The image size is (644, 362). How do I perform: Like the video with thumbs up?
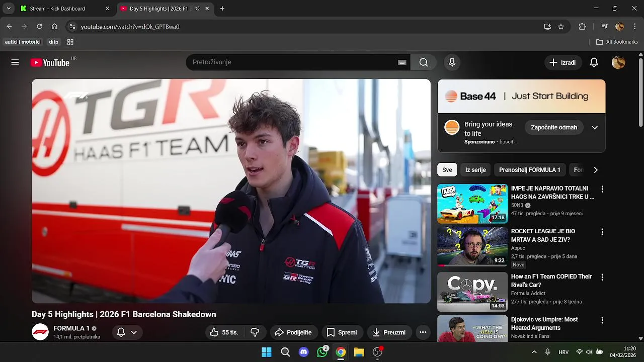click(x=224, y=332)
